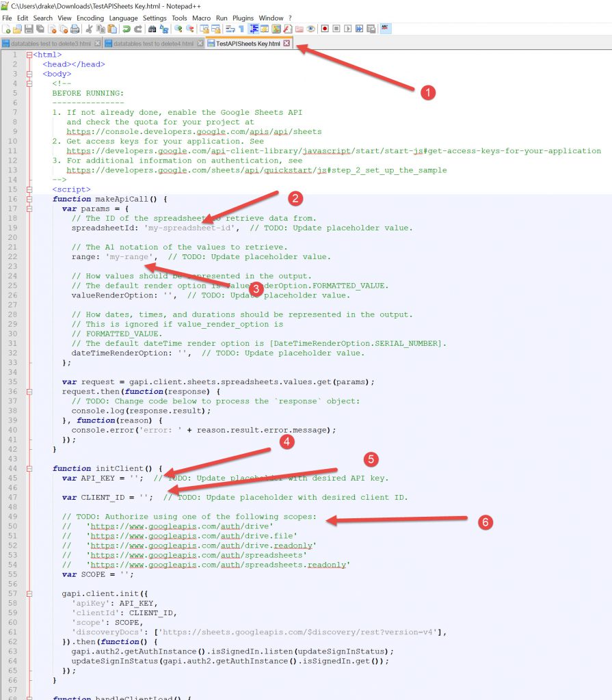The height and width of the screenshot is (700, 612).
Task: Switch to datatables test to delete3.html tab
Action: [x=50, y=43]
